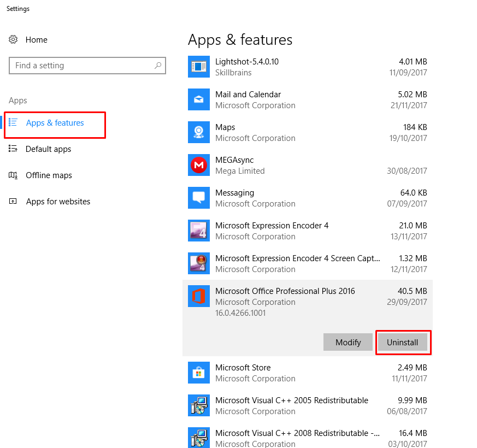Click the search magnifier icon
The width and height of the screenshot is (477, 448).
158,66
